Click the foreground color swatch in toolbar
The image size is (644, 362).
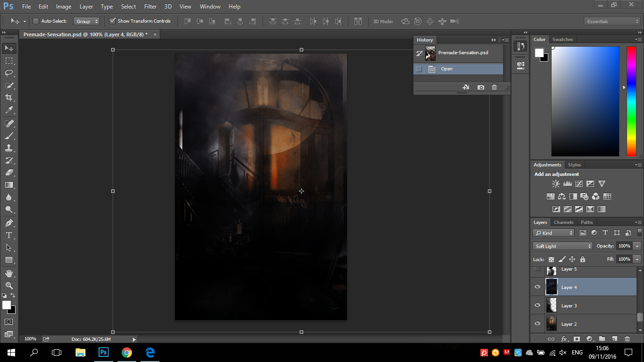(7, 305)
